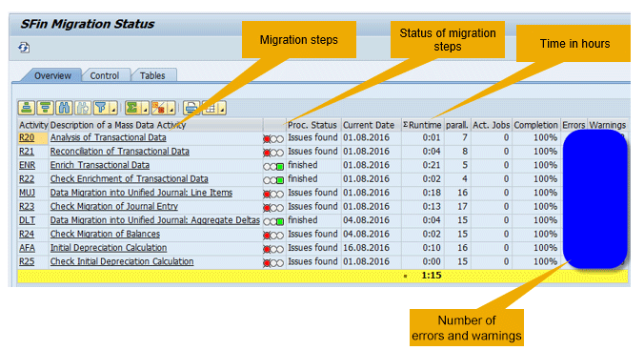Click the Subtotals icon
Image resolution: width=644 pixels, height=350 pixels.
[x=158, y=108]
